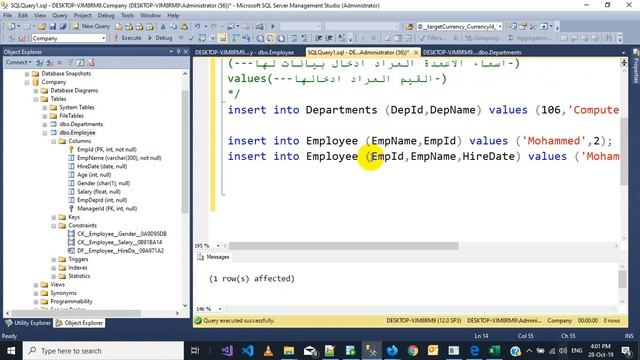Click the green start arrow icon
Image resolution: width=640 pixels, height=360 pixels.
coord(273,27)
